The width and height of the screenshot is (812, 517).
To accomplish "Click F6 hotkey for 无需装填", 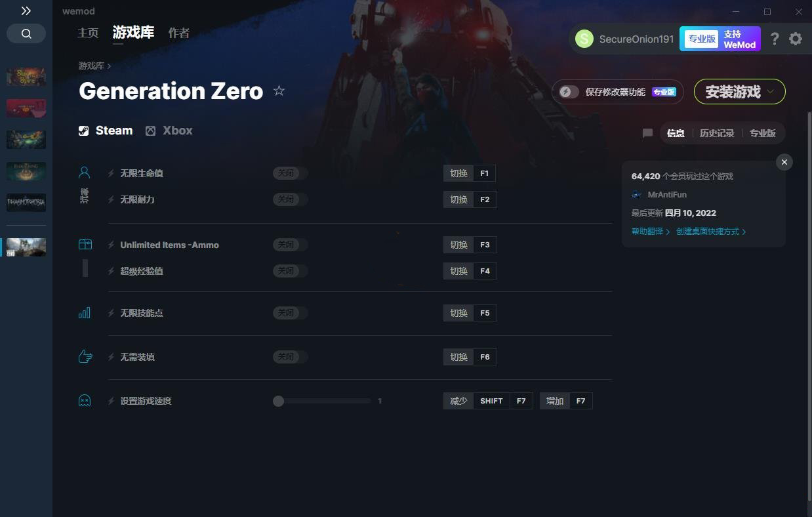I will 485,357.
